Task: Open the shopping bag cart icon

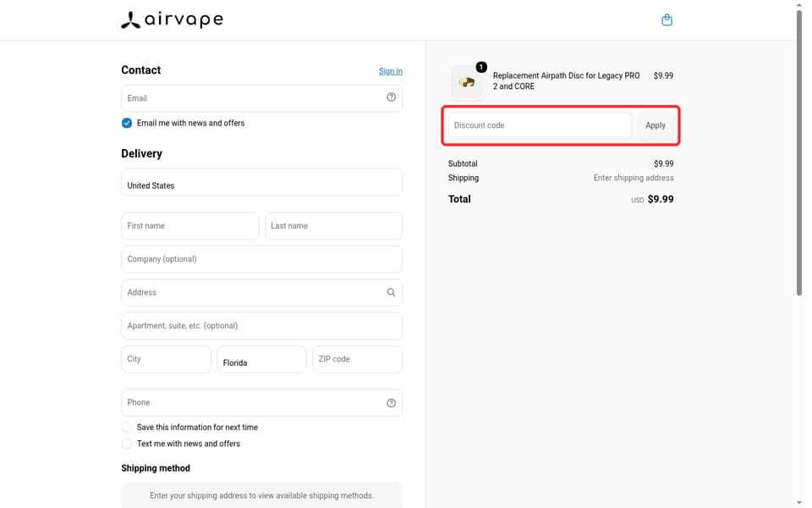Action: click(x=667, y=20)
